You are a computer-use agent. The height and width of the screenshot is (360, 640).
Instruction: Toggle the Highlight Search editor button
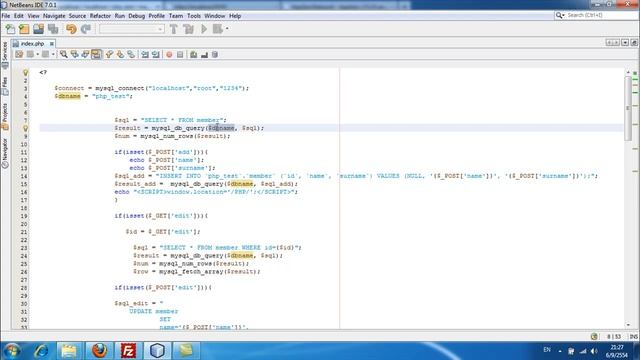[x=96, y=54]
